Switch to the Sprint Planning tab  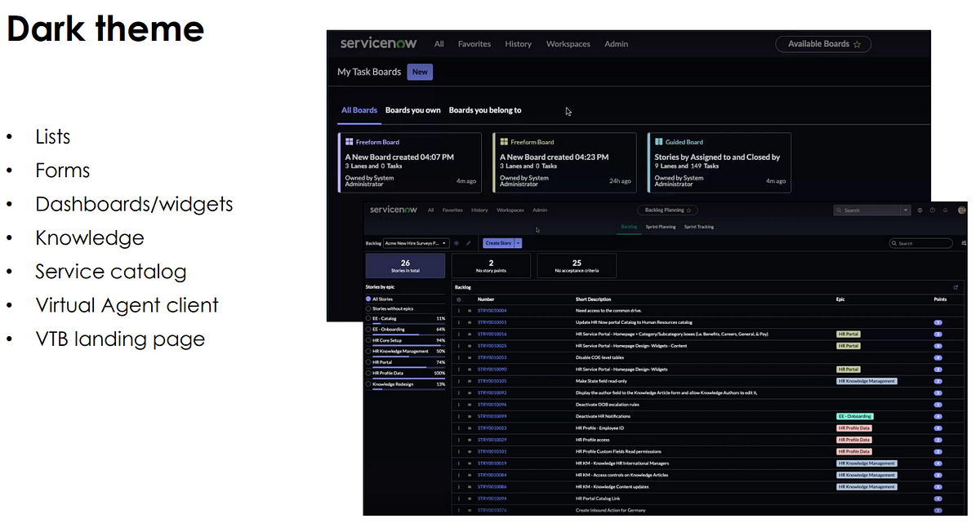coord(661,227)
